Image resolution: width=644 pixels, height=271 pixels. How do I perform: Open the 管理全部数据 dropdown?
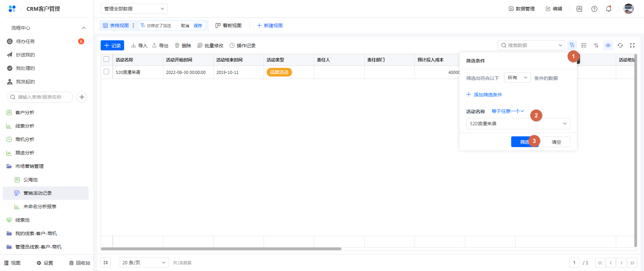pos(134,9)
